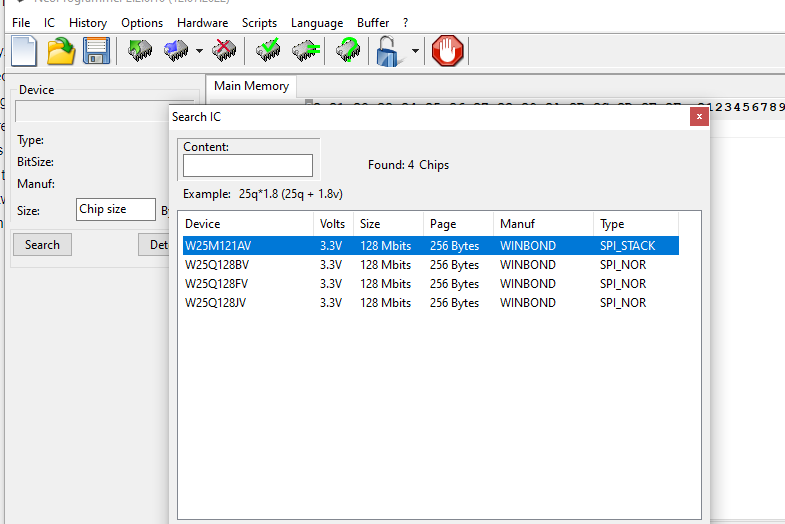Click the Content search input field
Image resolution: width=785 pixels, height=524 pixels.
click(x=248, y=165)
